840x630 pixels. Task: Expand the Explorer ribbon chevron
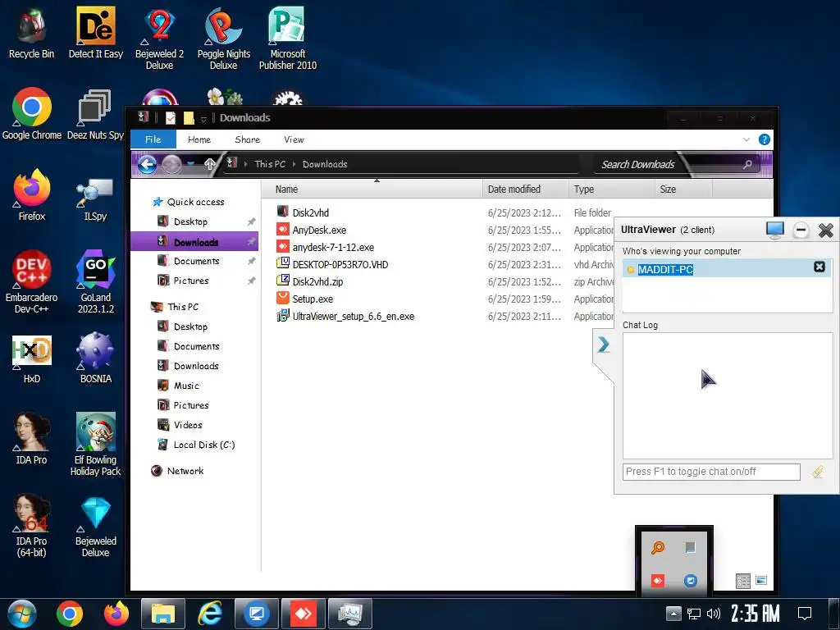tap(746, 139)
